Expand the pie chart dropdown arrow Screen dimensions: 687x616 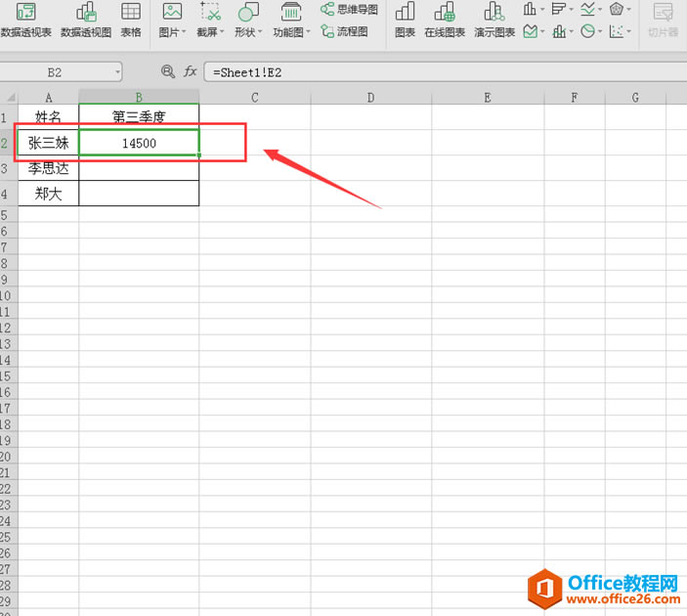pos(600,31)
